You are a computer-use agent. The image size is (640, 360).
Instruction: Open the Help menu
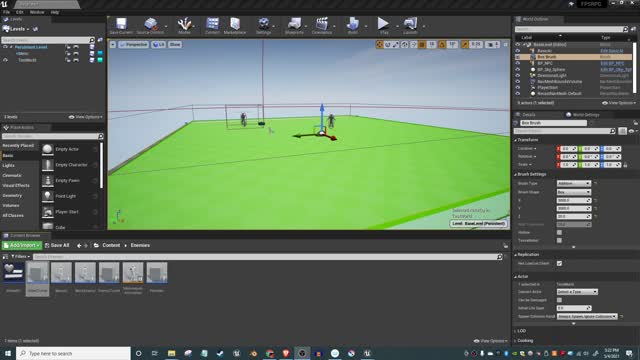coord(55,12)
